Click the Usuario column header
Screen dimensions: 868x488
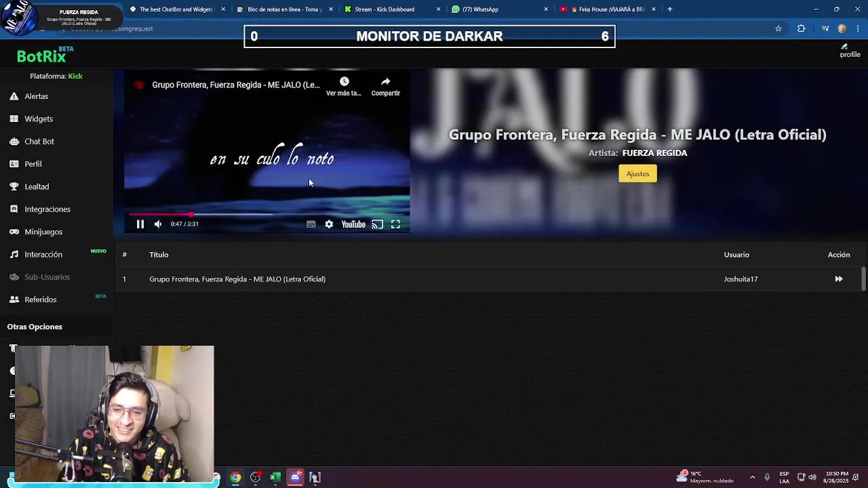point(736,255)
